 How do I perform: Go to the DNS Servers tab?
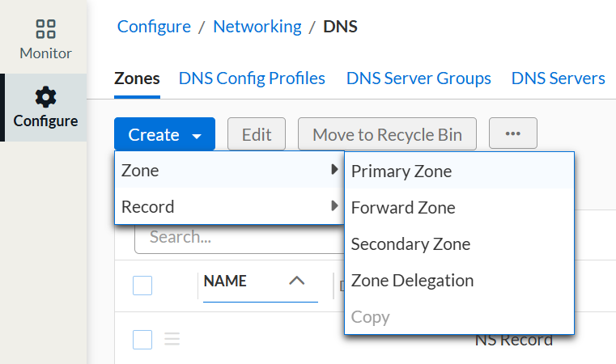pyautogui.click(x=558, y=78)
